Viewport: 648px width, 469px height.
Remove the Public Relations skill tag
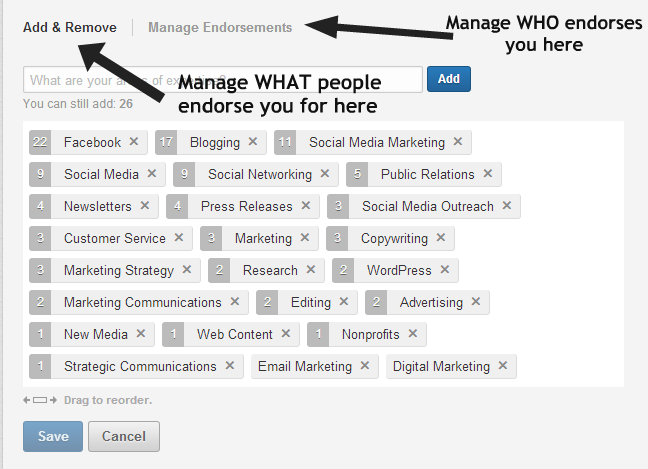pyautogui.click(x=488, y=173)
